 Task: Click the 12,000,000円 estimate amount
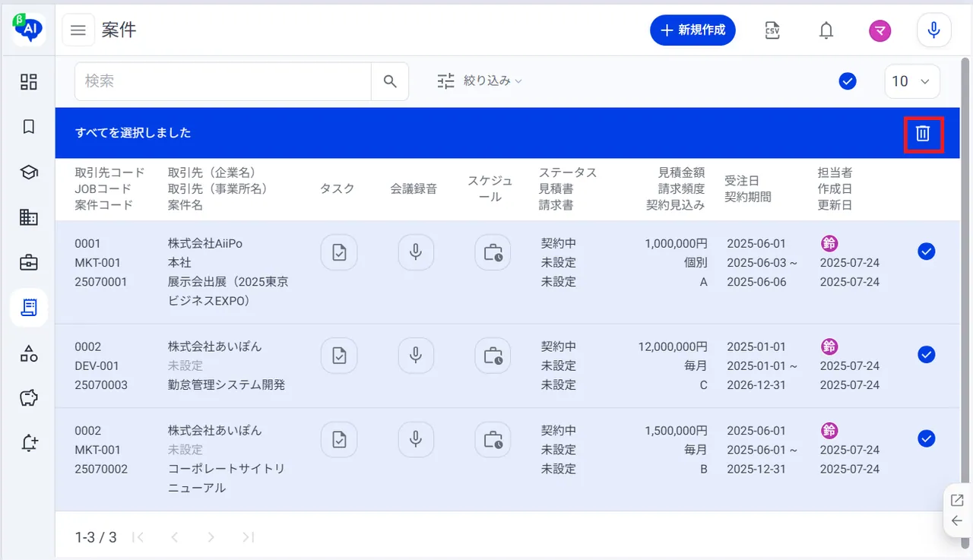[x=673, y=346]
